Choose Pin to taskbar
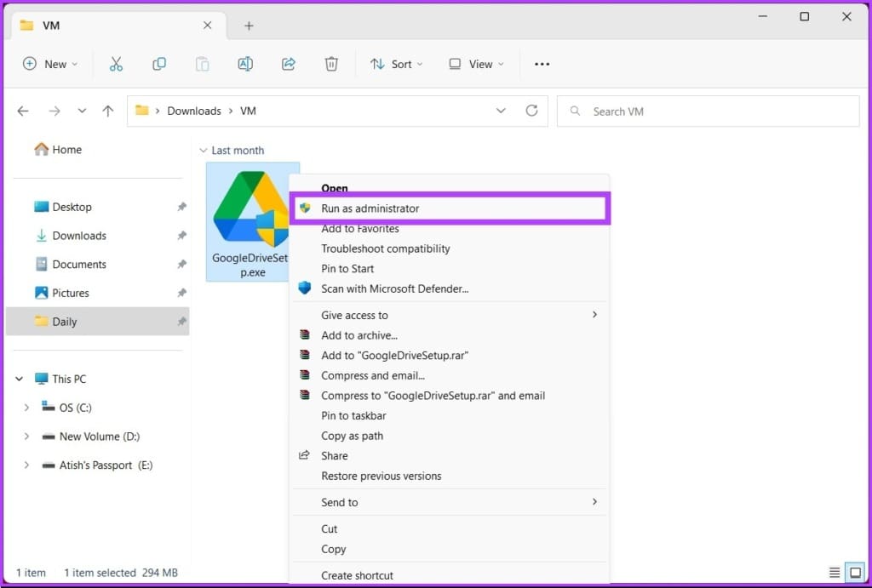The image size is (872, 588). tap(450, 416)
